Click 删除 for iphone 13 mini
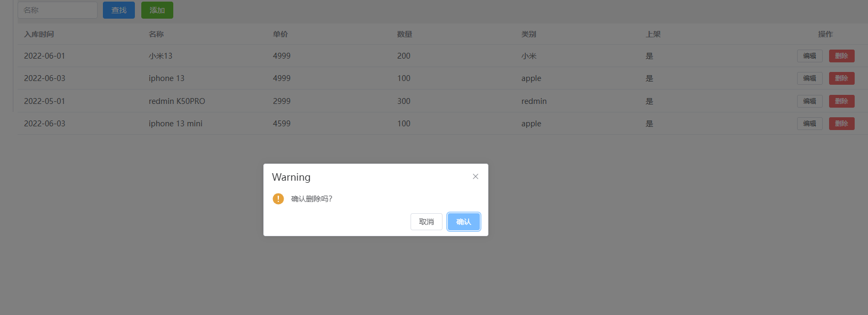The height and width of the screenshot is (315, 868). coord(841,123)
